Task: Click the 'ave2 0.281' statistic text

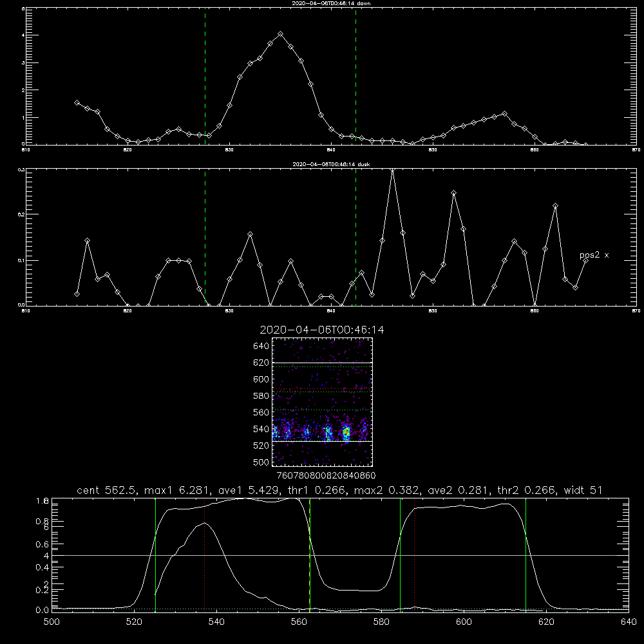Action: click(x=457, y=490)
